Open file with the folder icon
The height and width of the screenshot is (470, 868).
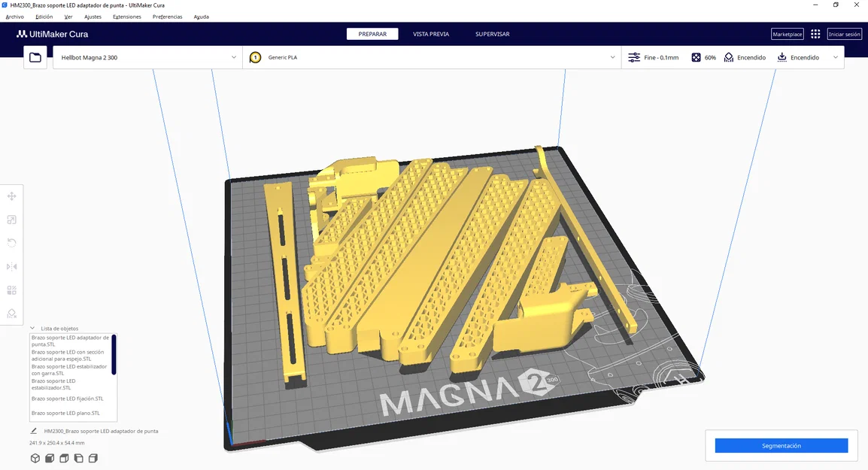pyautogui.click(x=35, y=58)
